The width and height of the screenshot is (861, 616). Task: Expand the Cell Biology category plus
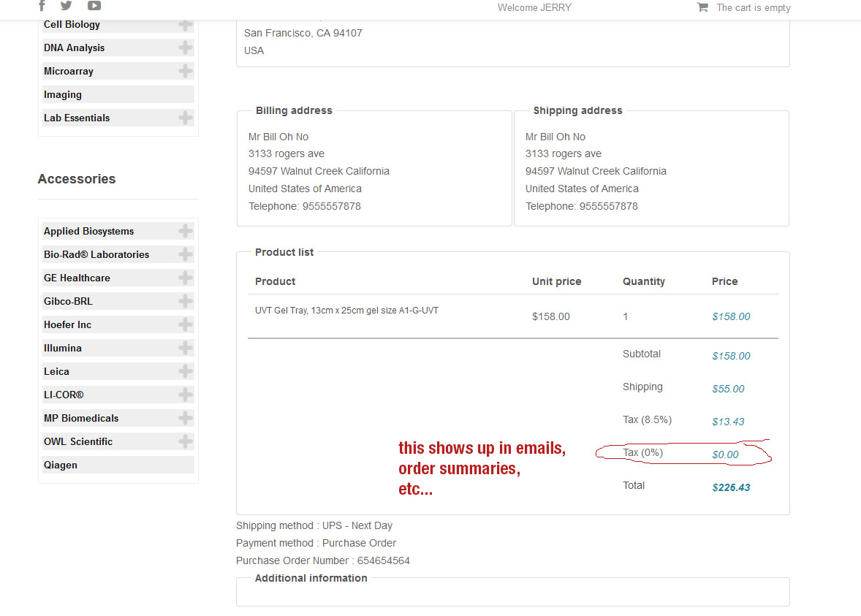186,25
